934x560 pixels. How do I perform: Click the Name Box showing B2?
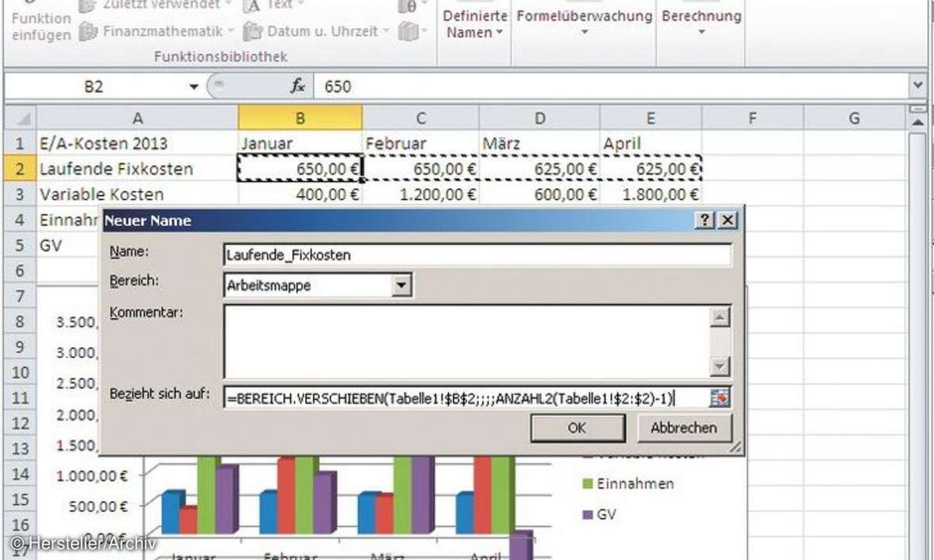tap(93, 87)
